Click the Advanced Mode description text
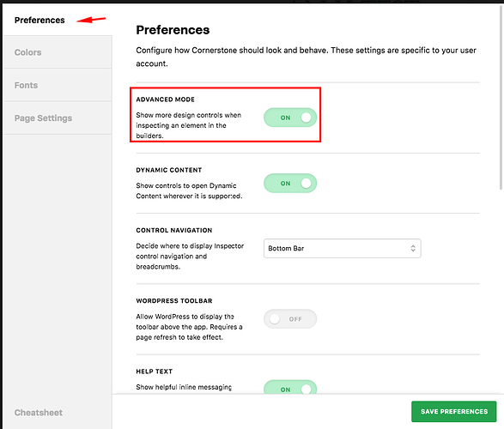The height and width of the screenshot is (429, 504). 189,125
